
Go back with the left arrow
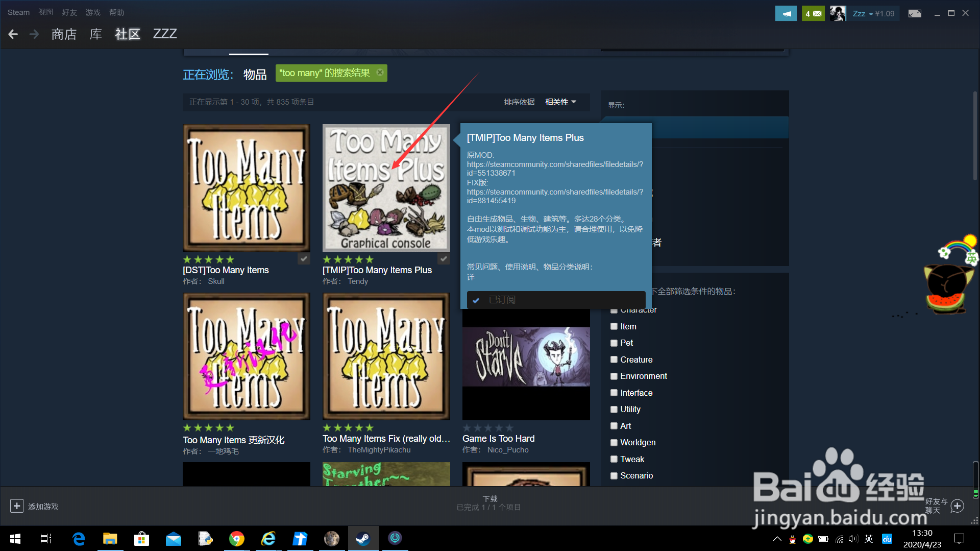pyautogui.click(x=13, y=34)
